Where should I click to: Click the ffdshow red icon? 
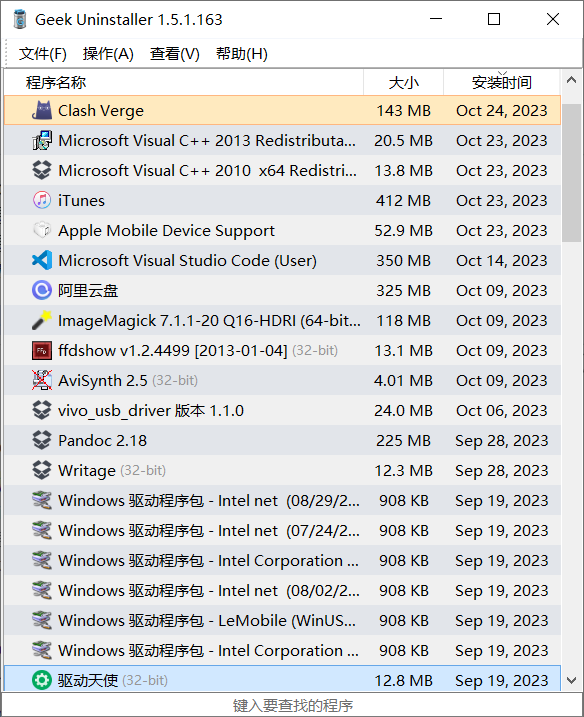point(42,350)
